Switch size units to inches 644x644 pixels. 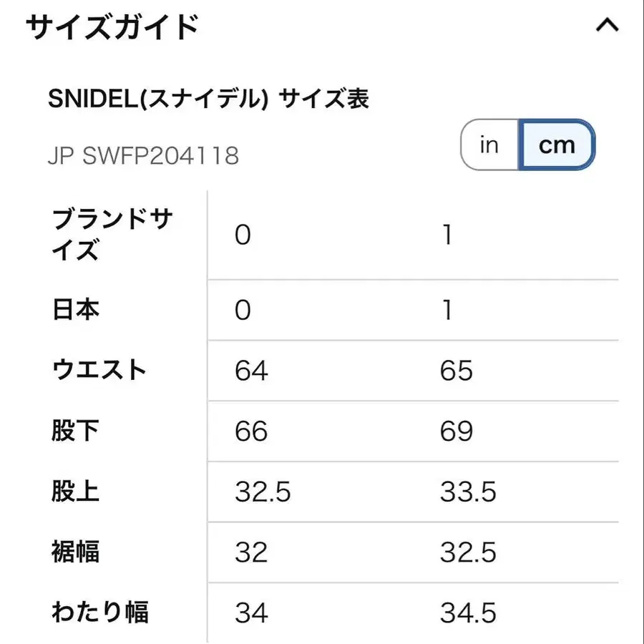click(x=489, y=145)
